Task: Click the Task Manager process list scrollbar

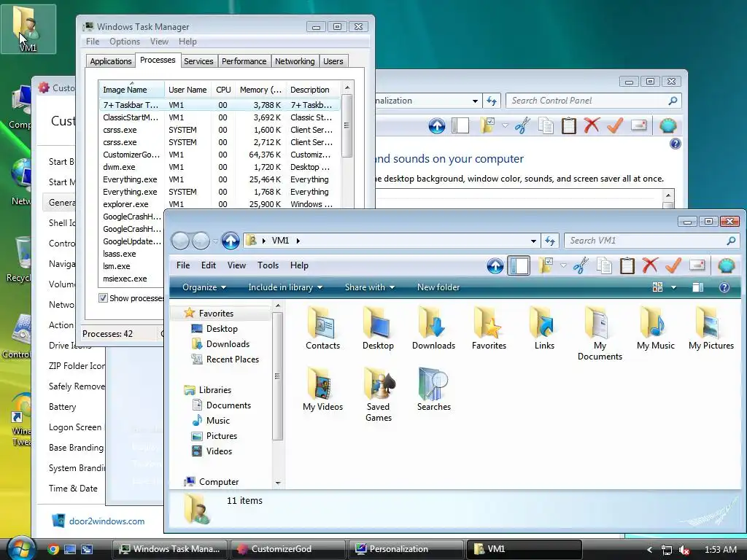Action: pos(347,125)
